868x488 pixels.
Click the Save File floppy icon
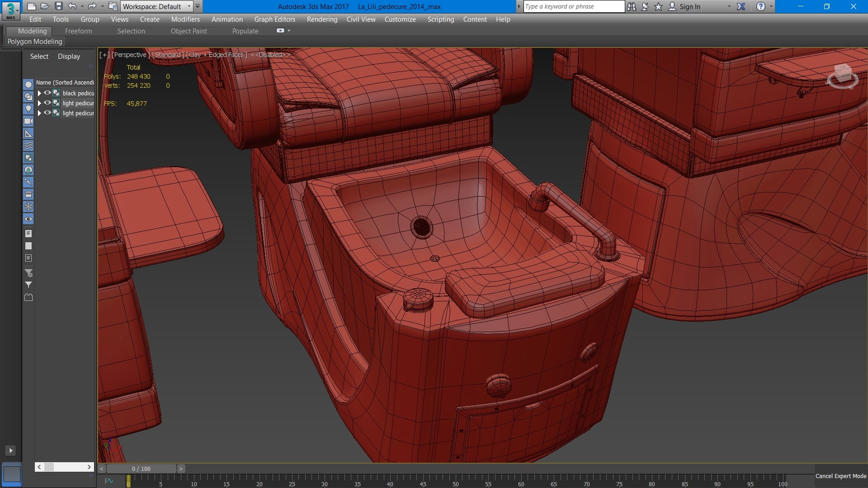(58, 6)
